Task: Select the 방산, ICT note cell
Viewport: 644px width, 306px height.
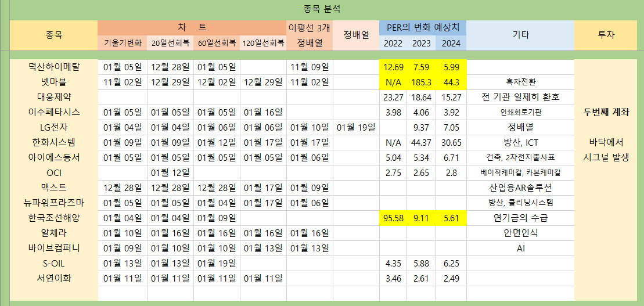Action: click(520, 142)
